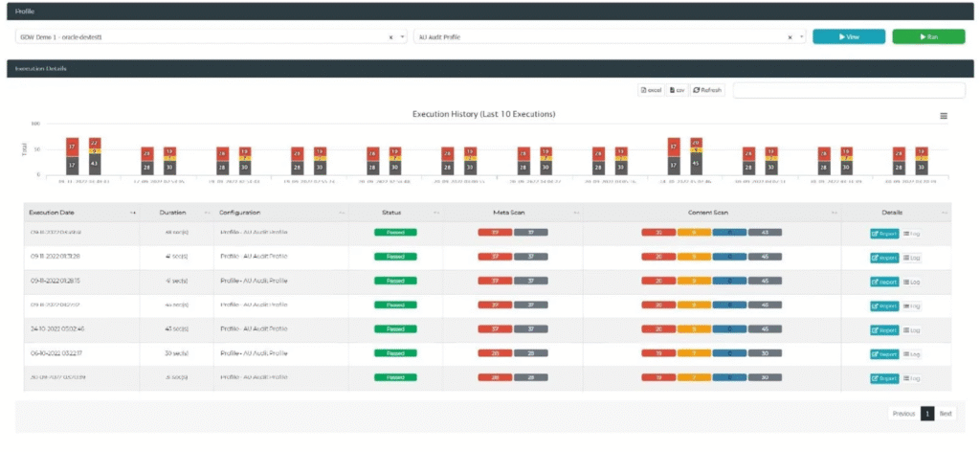The width and height of the screenshot is (980, 452).
Task: Select page 1 in pagination
Action: 927,414
